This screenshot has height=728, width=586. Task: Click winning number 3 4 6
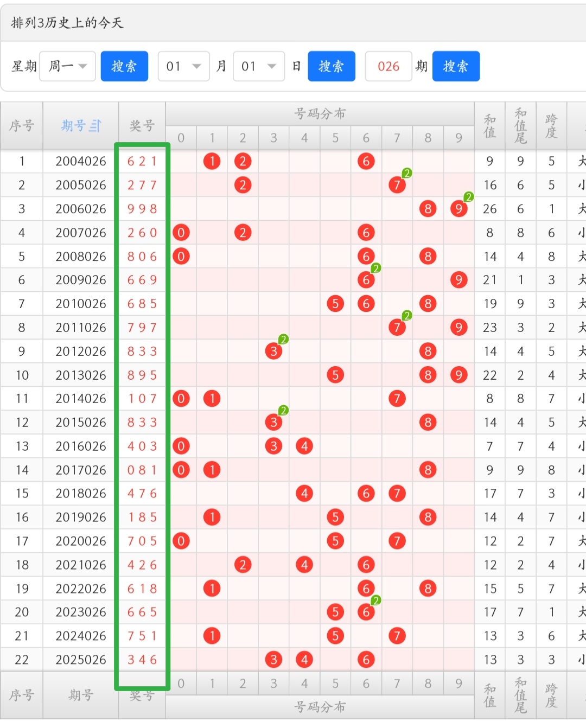tap(142, 660)
